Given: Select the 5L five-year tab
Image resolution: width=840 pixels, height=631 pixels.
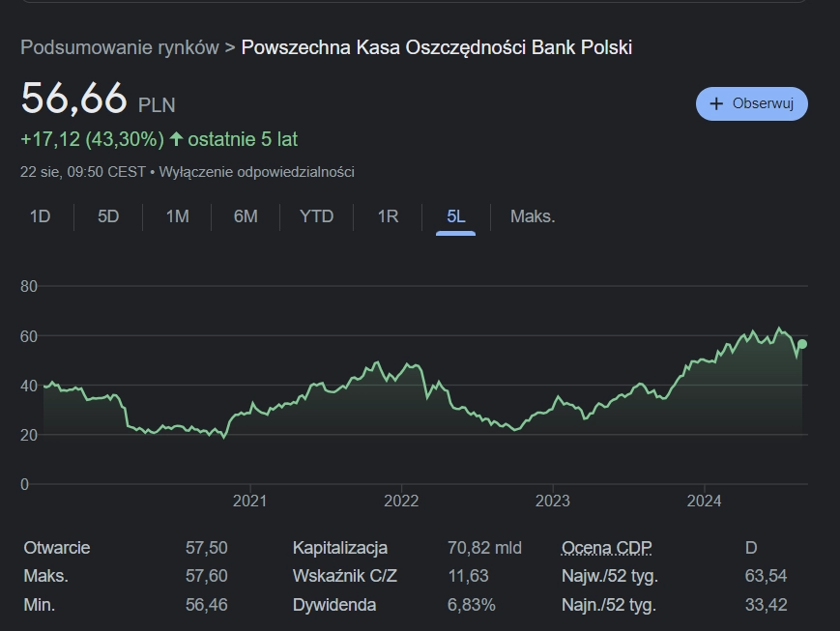Looking at the screenshot, I should point(456,216).
